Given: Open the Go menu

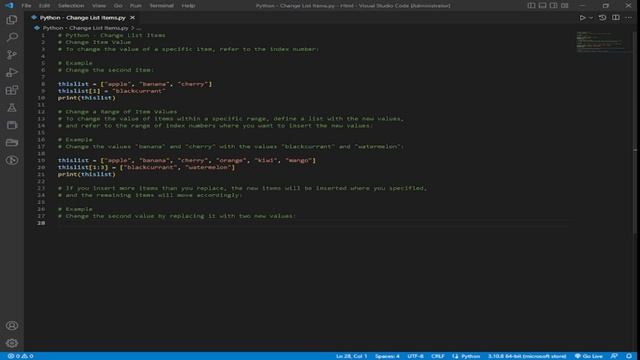Looking at the screenshot, I should [118, 6].
